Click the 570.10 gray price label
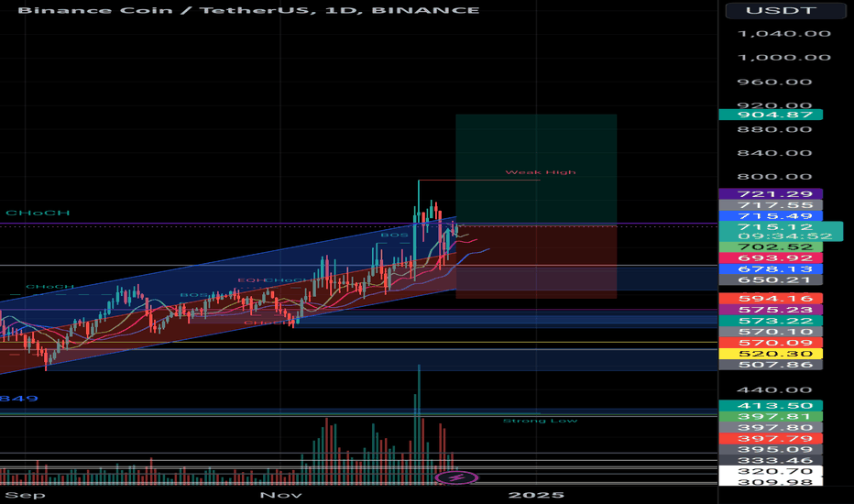This screenshot has width=854, height=504. (x=771, y=332)
